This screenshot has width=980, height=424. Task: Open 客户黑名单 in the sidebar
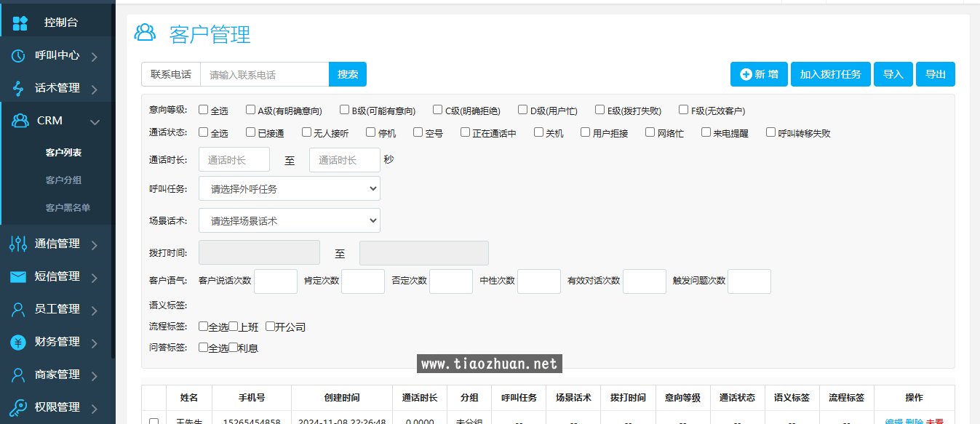pos(68,207)
